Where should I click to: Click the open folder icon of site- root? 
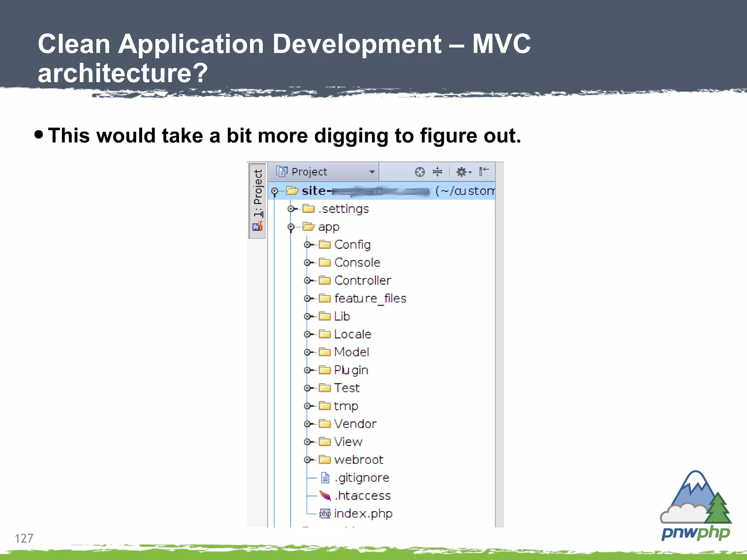[x=292, y=191]
